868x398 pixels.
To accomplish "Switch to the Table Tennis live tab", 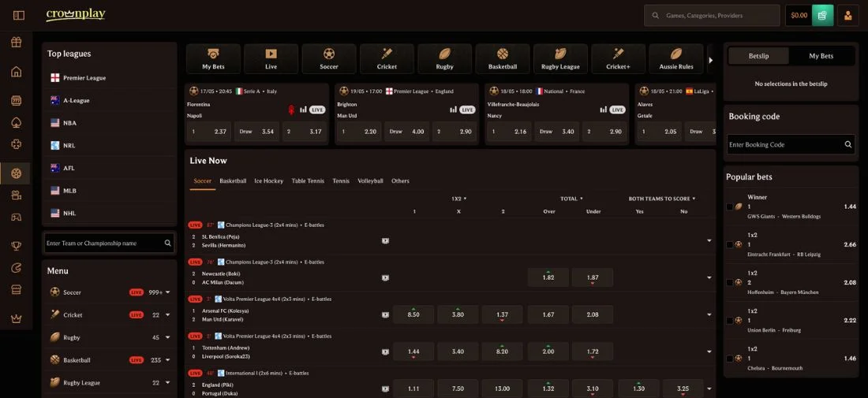I will tap(308, 180).
